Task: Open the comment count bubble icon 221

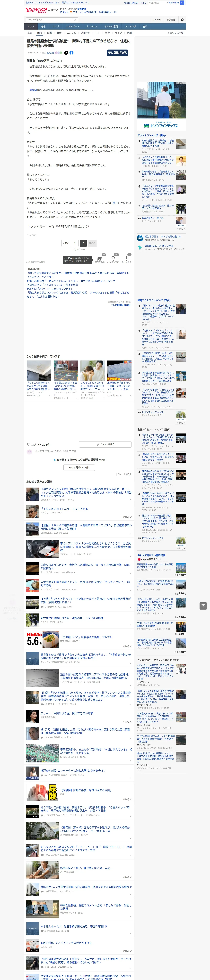Action: 50,53
